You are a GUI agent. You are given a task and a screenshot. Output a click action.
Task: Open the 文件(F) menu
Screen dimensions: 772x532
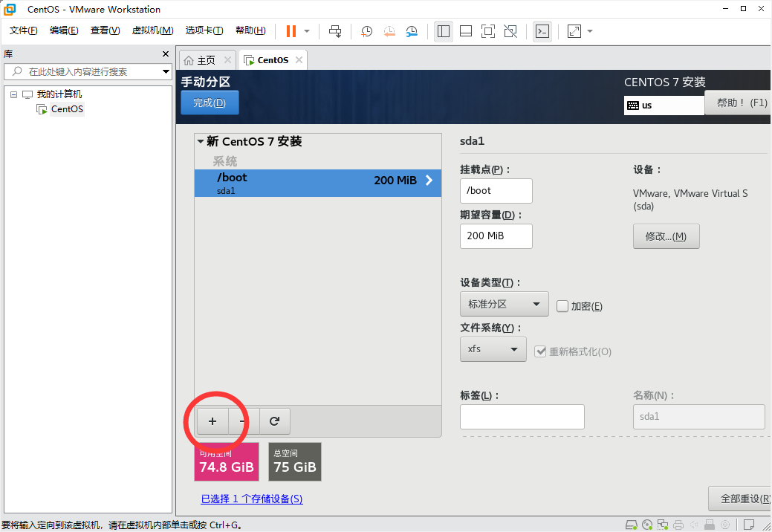(x=23, y=30)
